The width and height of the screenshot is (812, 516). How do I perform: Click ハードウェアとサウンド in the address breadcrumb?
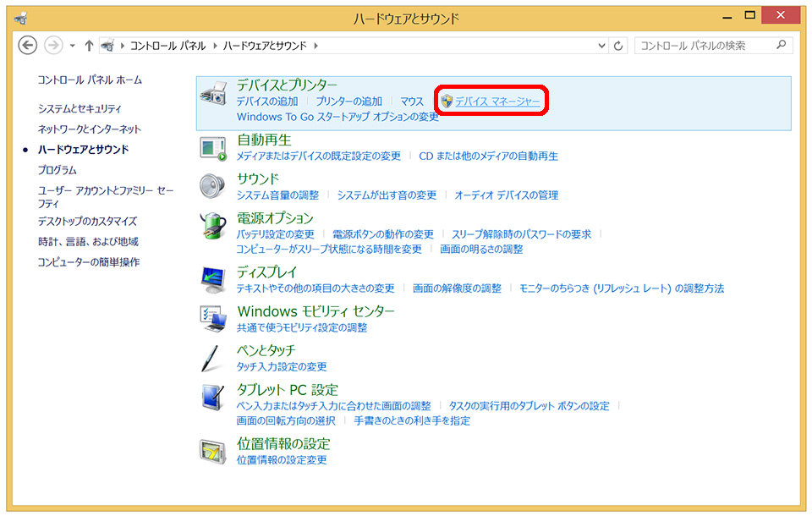(x=265, y=46)
